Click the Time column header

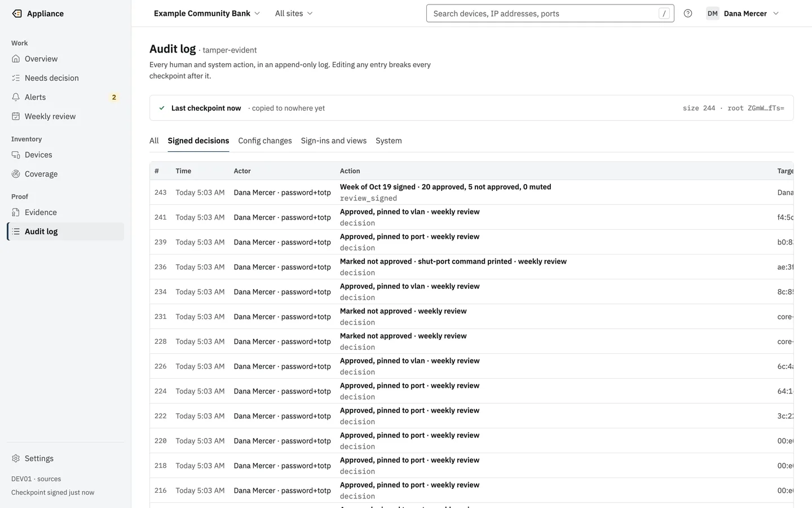(183, 171)
